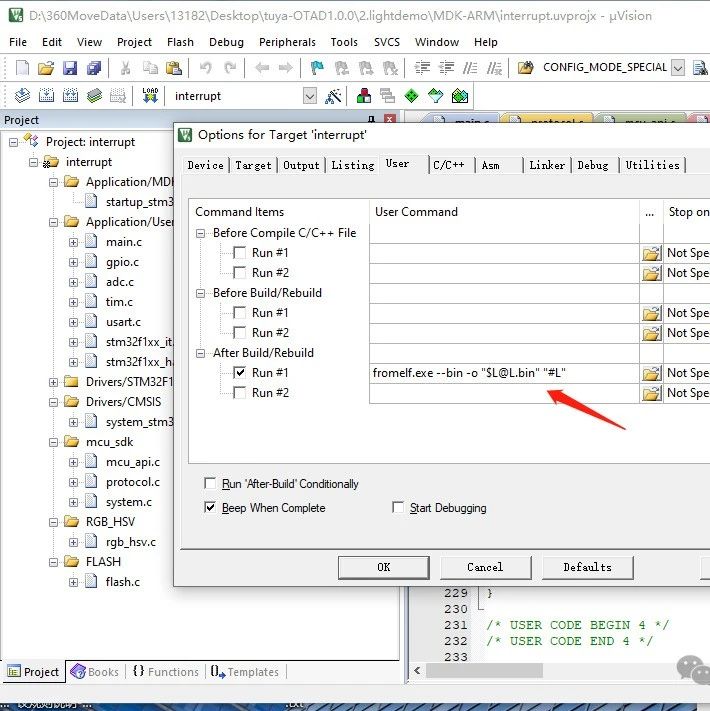Click the Copy toolbar icon
This screenshot has width=710, height=711.
point(150,68)
